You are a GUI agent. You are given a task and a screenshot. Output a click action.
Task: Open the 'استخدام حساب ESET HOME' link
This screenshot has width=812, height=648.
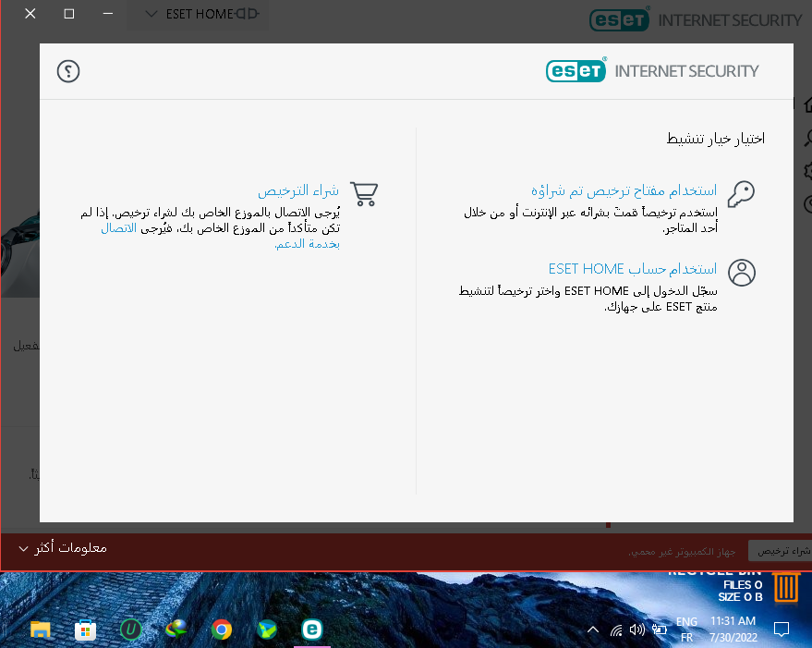[633, 269]
